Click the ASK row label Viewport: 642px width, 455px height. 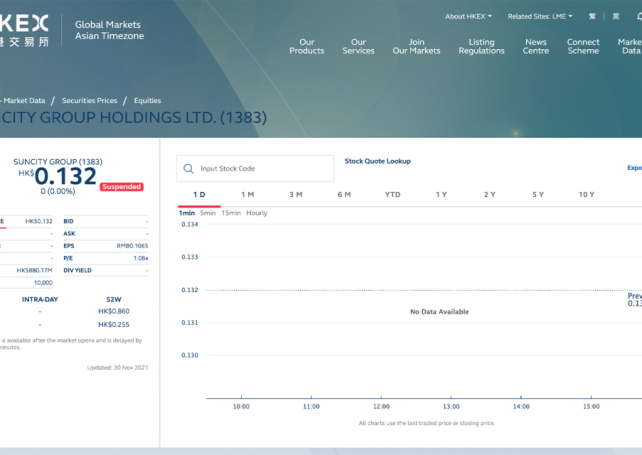(x=69, y=233)
